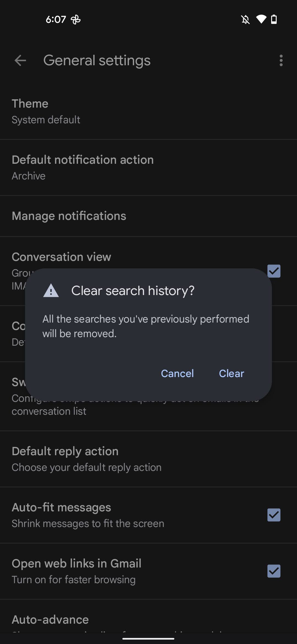The height and width of the screenshot is (644, 297).
Task: Open the three-dot overflow menu
Action: pyautogui.click(x=281, y=61)
